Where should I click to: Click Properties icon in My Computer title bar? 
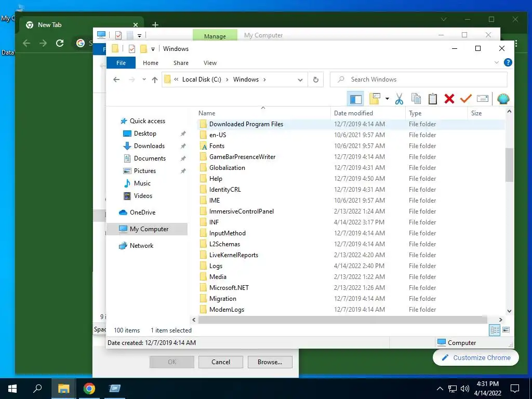coord(118,35)
